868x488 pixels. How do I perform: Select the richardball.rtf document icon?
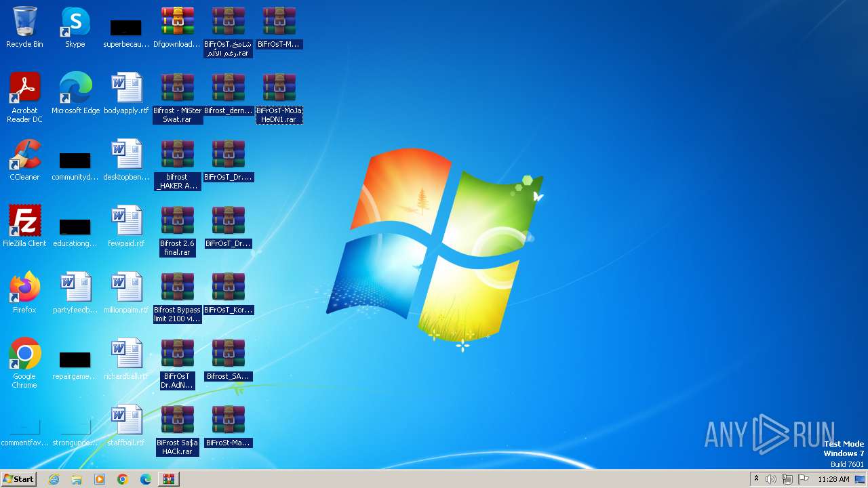coord(126,359)
